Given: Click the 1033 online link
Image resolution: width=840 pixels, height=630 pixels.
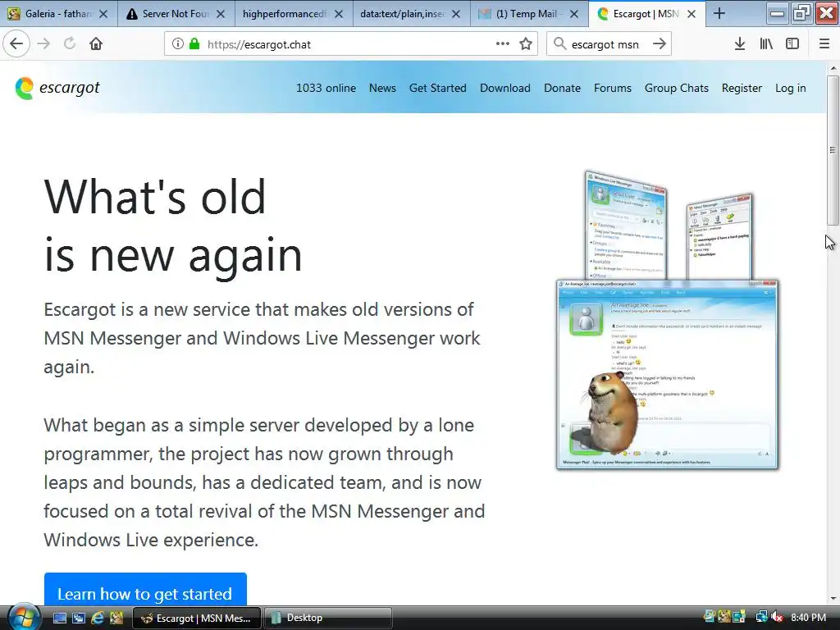Looking at the screenshot, I should [x=326, y=88].
